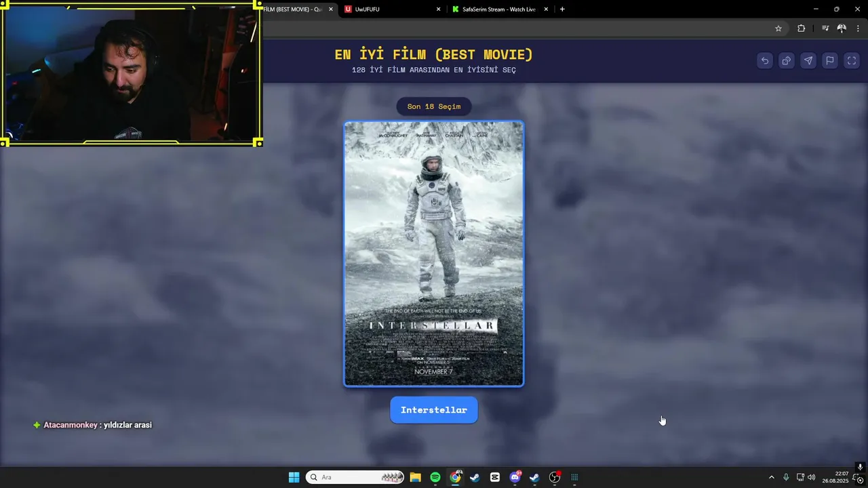Image resolution: width=868 pixels, height=488 pixels.
Task: Close the SafaSerim Stream tab
Action: pos(545,9)
